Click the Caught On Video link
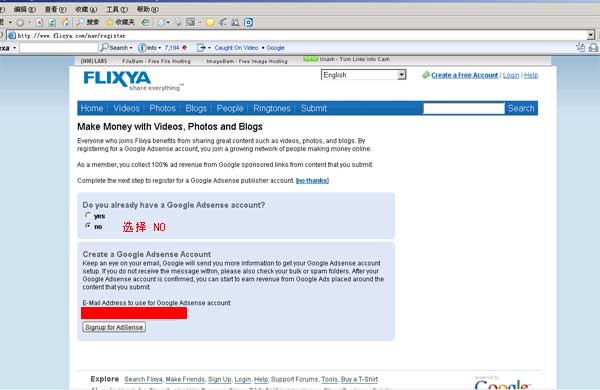The image size is (600, 390). pyautogui.click(x=236, y=48)
